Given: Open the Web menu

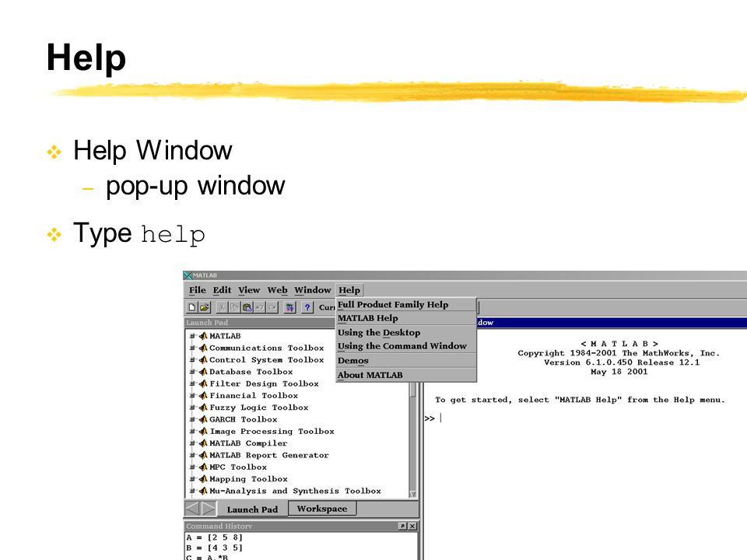Looking at the screenshot, I should [x=277, y=290].
